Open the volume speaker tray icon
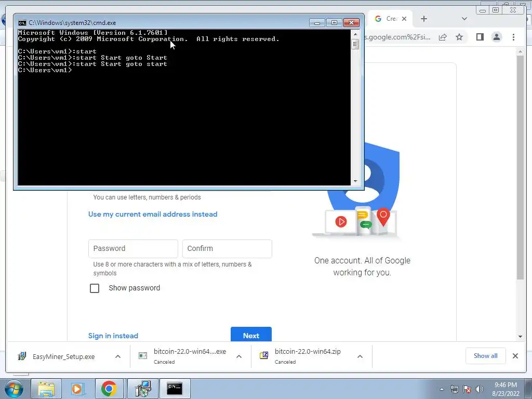 coord(480,390)
